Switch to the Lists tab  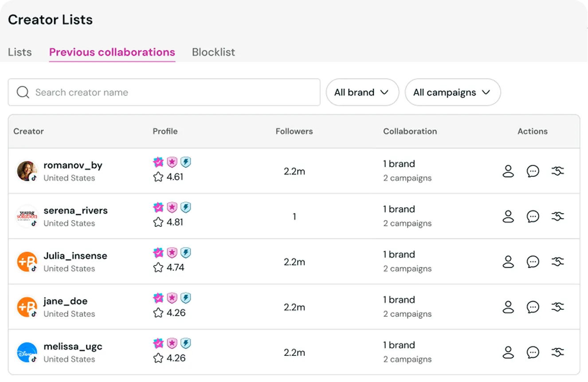(x=20, y=52)
